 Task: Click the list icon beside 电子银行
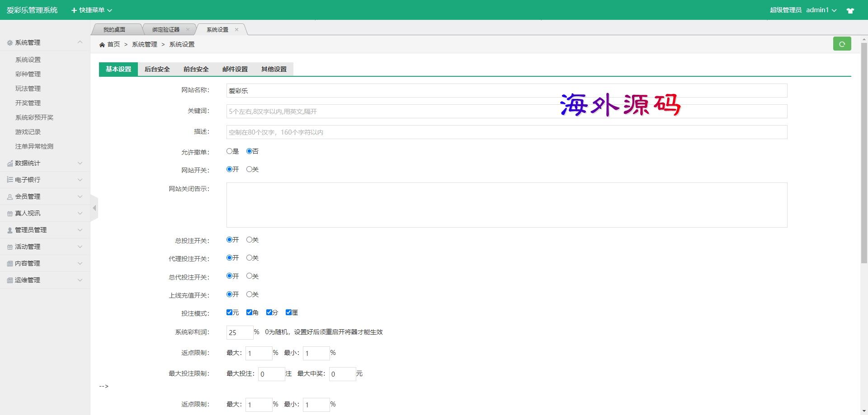click(x=10, y=180)
